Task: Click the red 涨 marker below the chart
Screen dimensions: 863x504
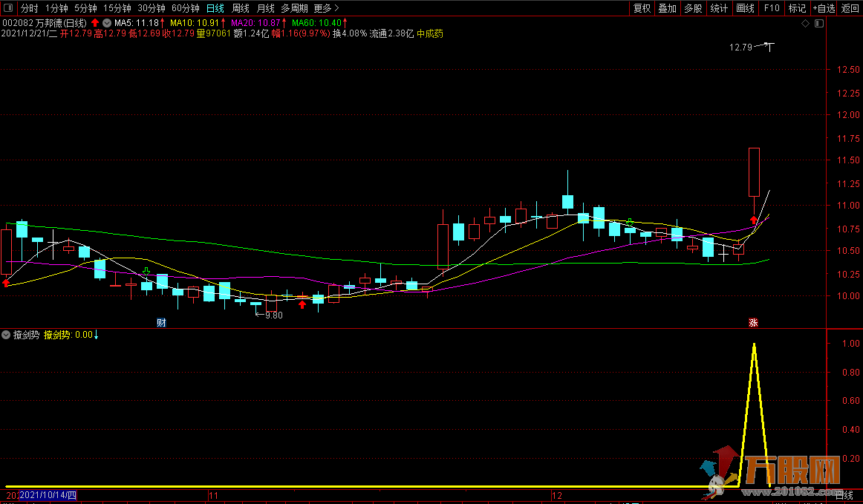Action: 753,322
